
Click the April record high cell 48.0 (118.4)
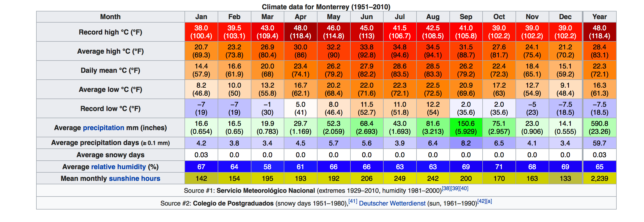[x=300, y=32]
